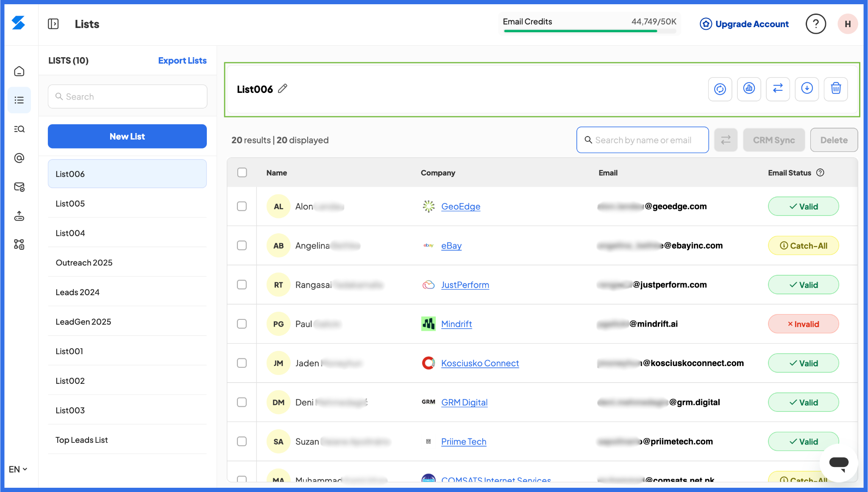Image resolution: width=868 pixels, height=492 pixels.
Task: Click the Delete button
Action: pyautogui.click(x=834, y=140)
